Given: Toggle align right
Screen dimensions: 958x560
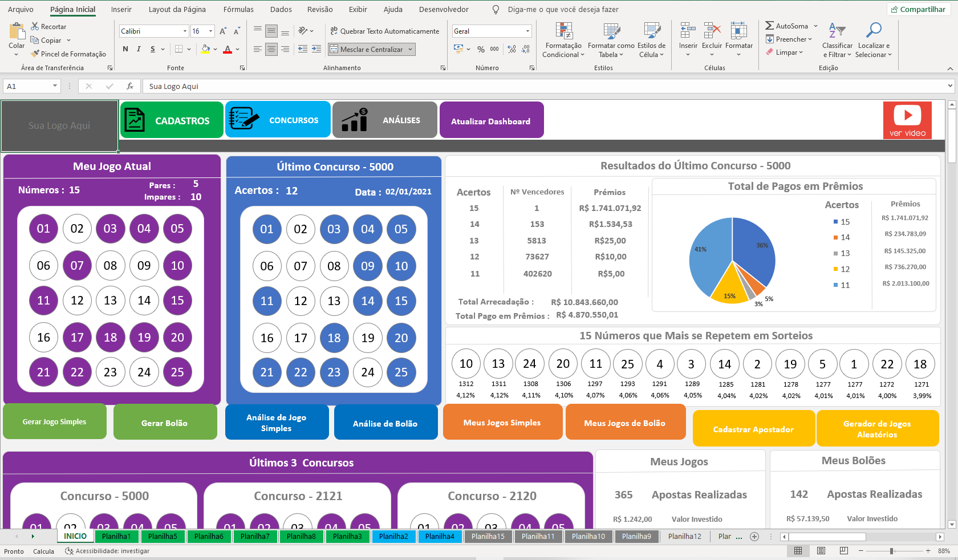Looking at the screenshot, I should tap(285, 49).
